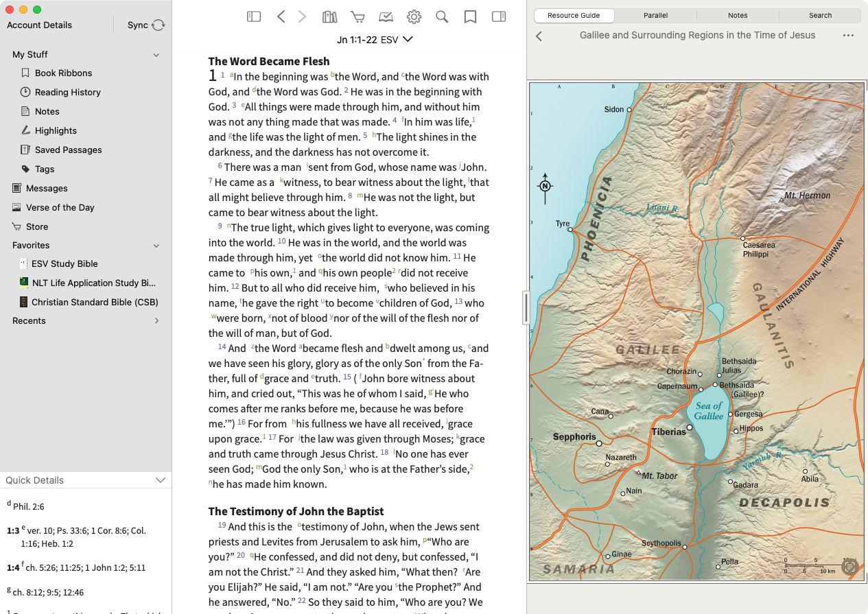Click verse number 14 superscript
The height and width of the screenshot is (614, 868).
[222, 347]
